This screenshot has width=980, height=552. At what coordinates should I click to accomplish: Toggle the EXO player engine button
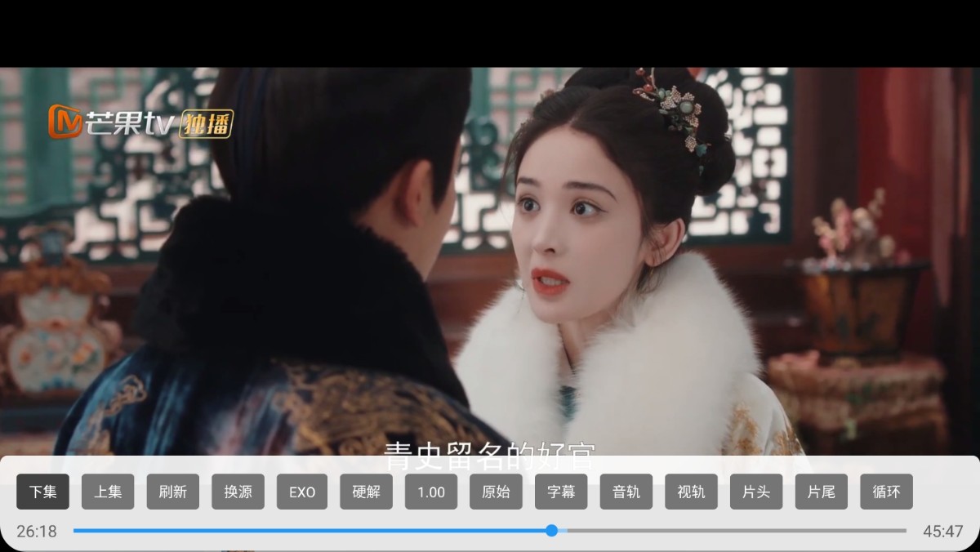302,492
